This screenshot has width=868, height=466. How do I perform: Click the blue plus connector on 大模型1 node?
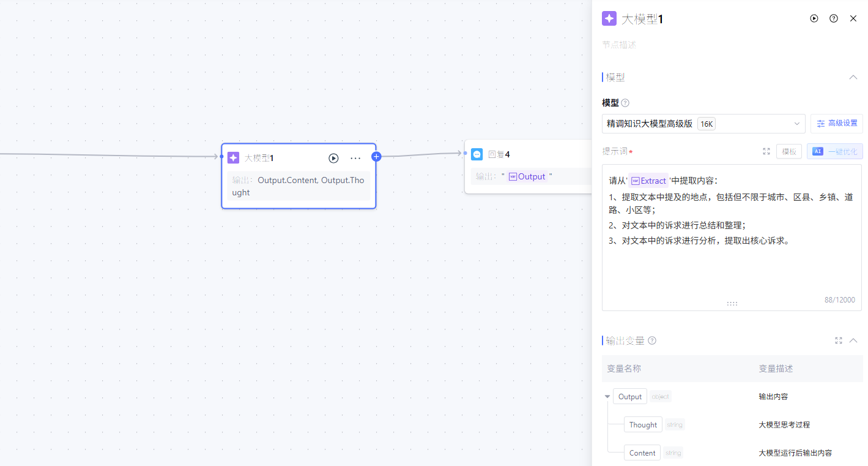pyautogui.click(x=376, y=157)
